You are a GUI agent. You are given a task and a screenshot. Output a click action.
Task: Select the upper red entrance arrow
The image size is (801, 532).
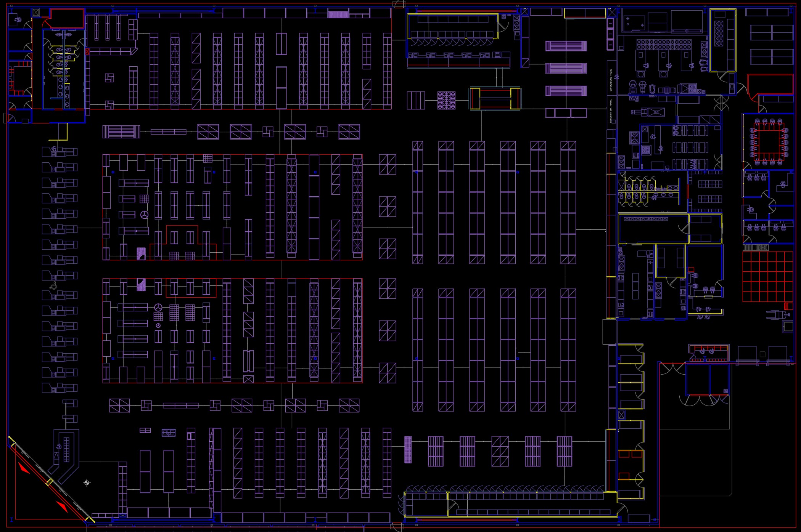[24, 468]
